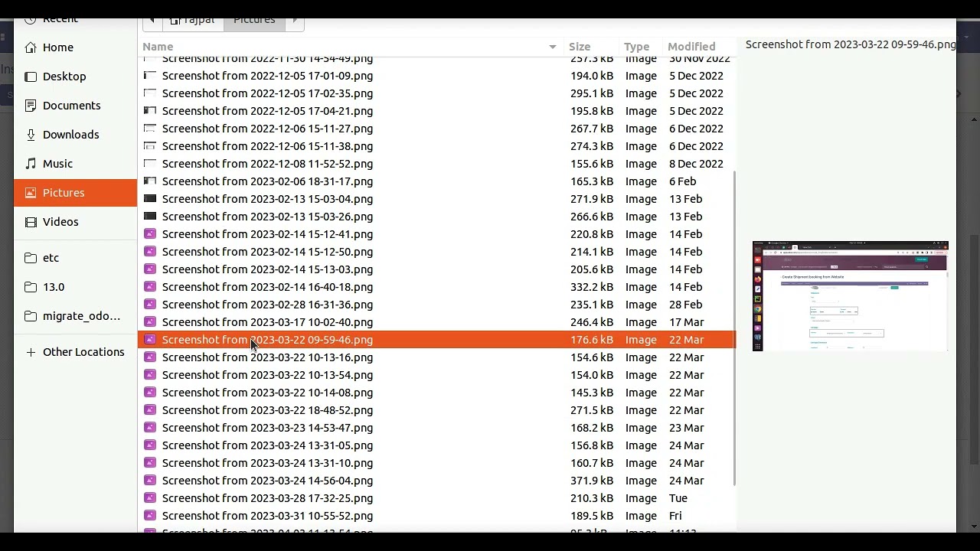The width and height of the screenshot is (980, 551).
Task: Click the migrate_odo... folder icon
Action: coord(31,316)
